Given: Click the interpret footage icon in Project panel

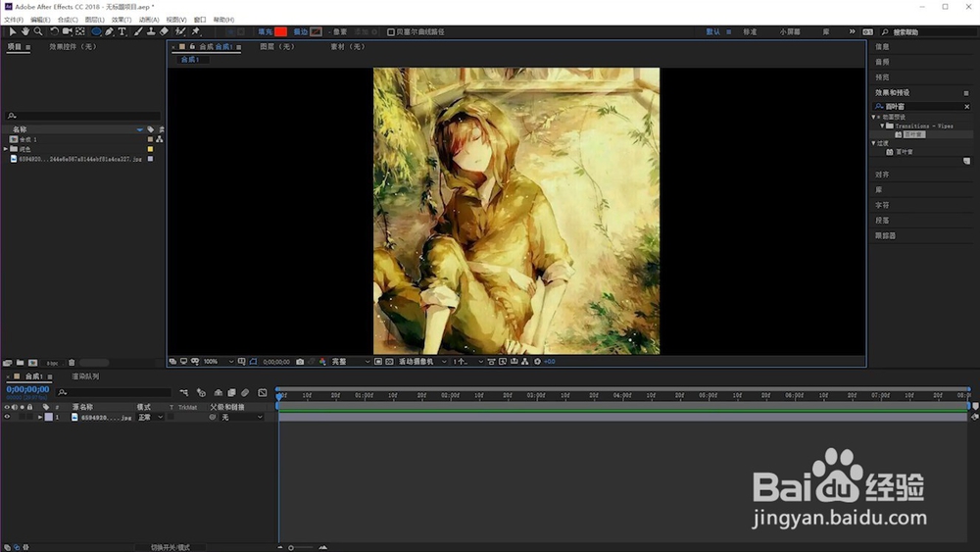Looking at the screenshot, I should (8, 363).
